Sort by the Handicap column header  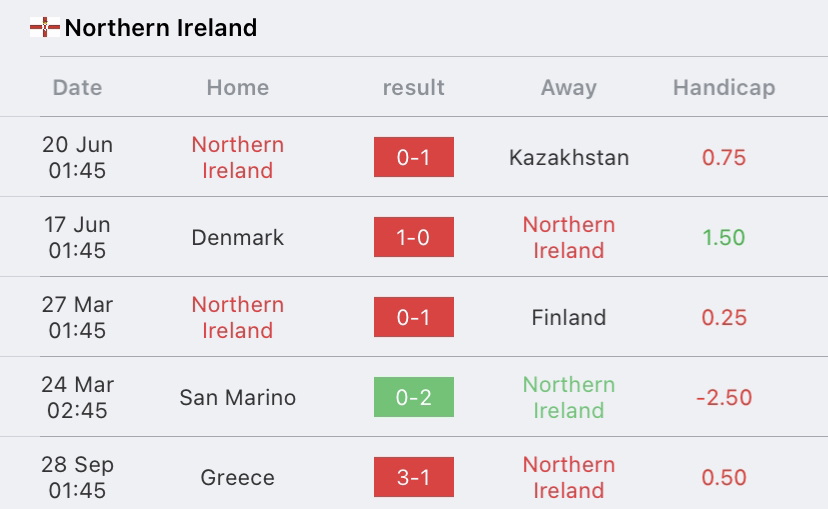coord(724,87)
